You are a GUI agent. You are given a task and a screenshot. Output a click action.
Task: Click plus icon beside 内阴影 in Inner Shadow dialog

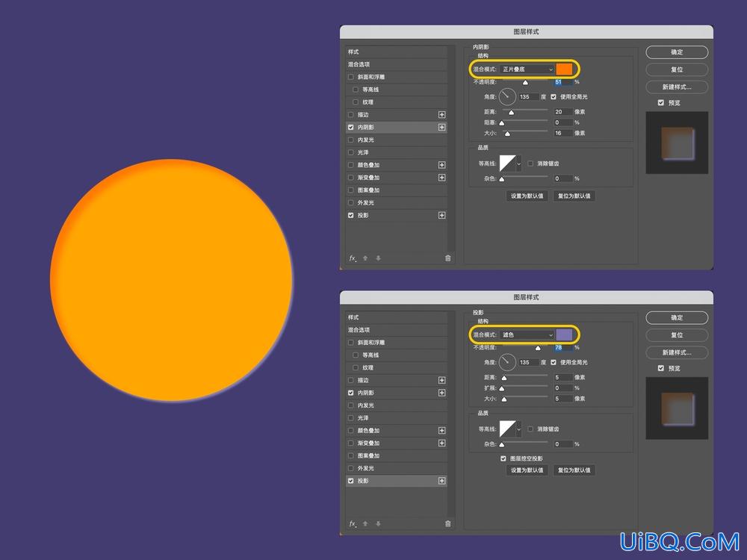441,127
